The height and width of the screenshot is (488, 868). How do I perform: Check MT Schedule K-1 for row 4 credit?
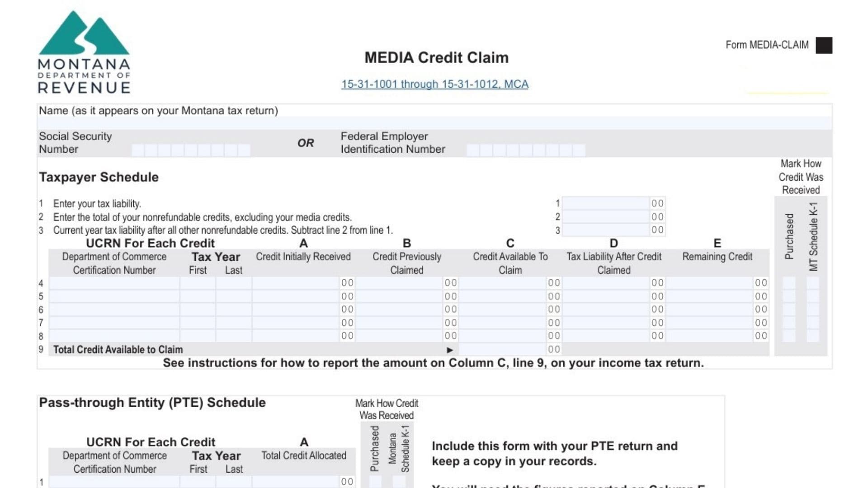click(814, 283)
